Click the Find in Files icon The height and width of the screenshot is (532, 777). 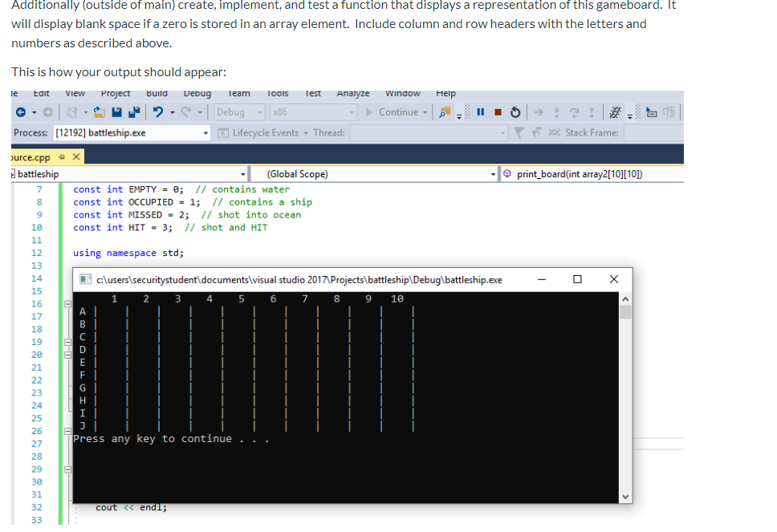(445, 112)
